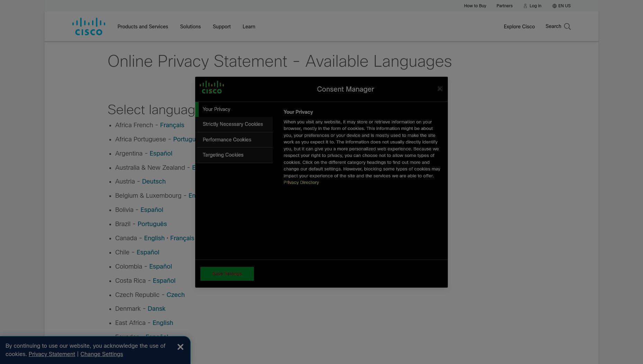Open Colombia Español link

[161, 267]
